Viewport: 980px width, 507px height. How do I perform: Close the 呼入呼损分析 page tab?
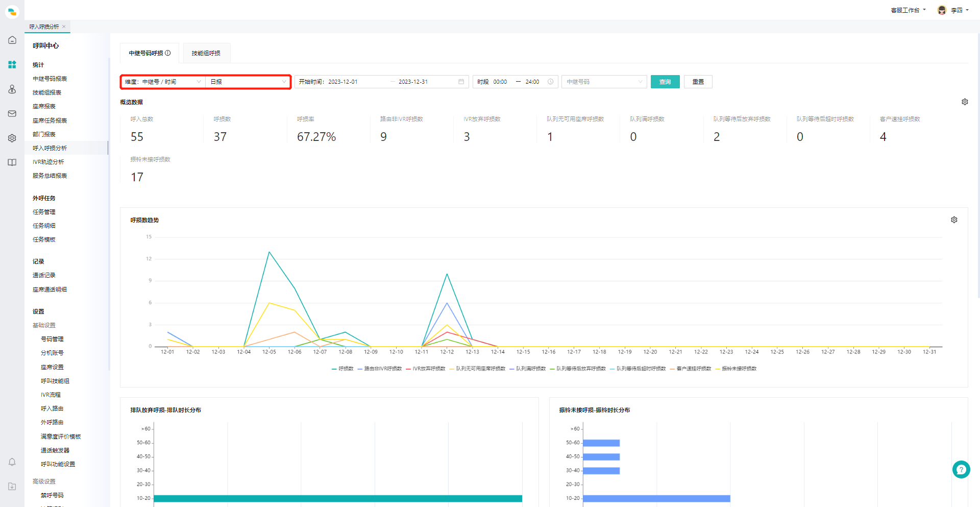(64, 27)
